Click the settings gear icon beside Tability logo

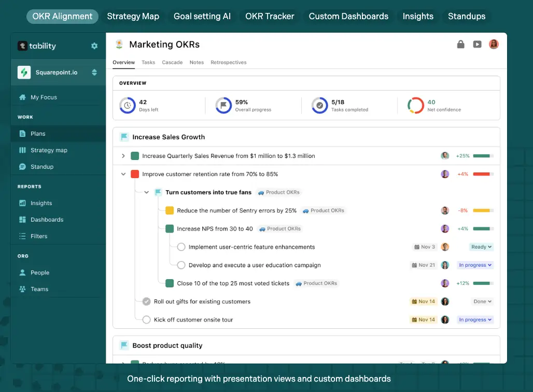point(94,46)
